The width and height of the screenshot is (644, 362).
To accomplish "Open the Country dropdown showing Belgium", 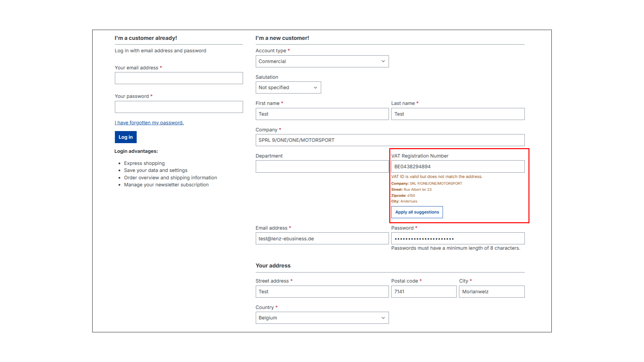I will (x=322, y=318).
